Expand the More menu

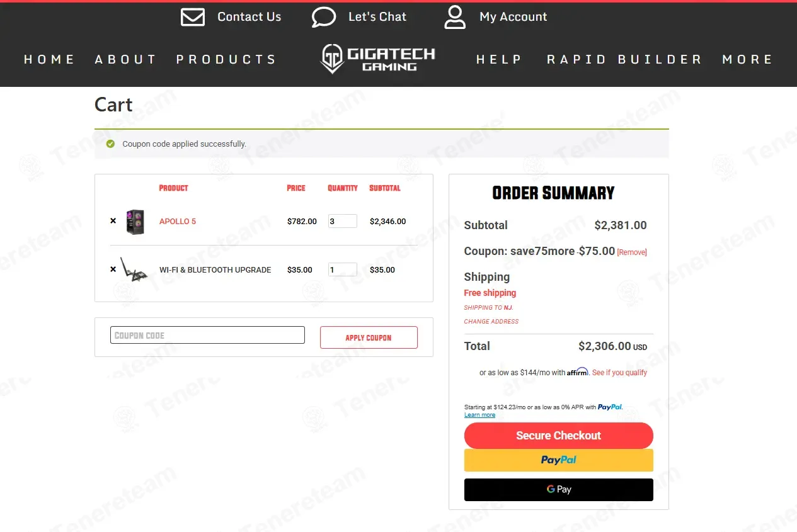tap(748, 59)
